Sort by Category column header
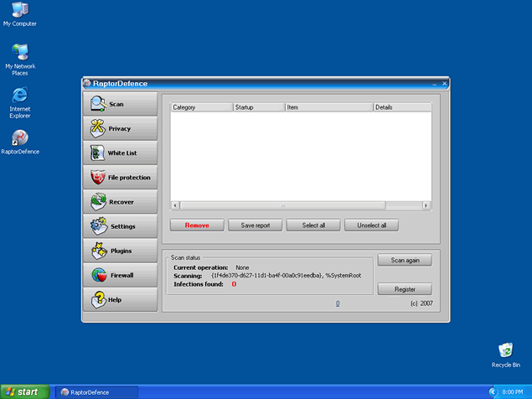Viewport: 532px width, 399px height. pyautogui.click(x=201, y=107)
